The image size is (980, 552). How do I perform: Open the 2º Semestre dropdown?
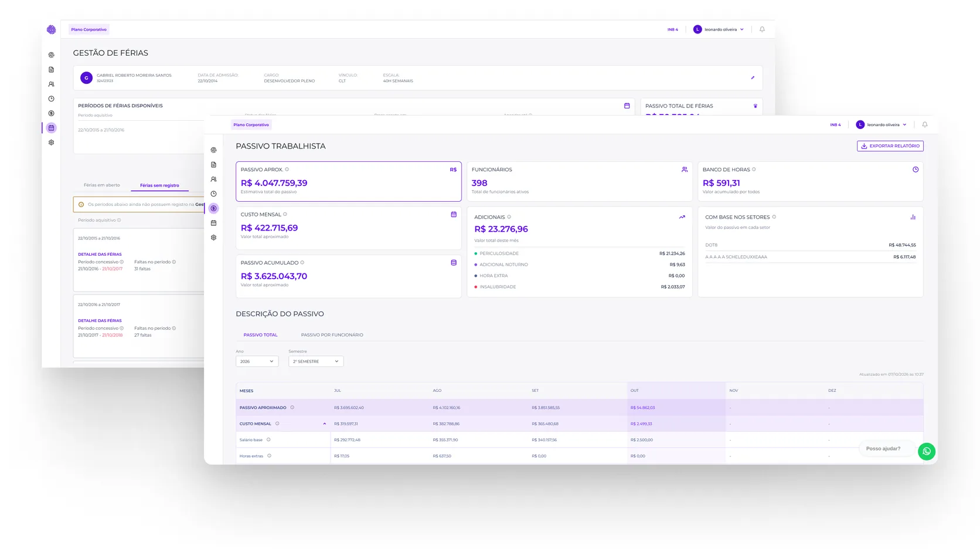[x=316, y=361]
